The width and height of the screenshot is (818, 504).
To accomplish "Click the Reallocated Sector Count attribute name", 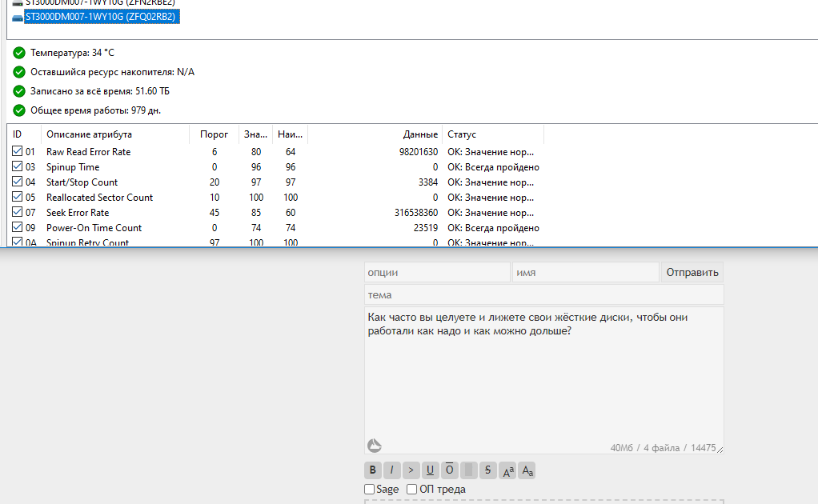I will (99, 198).
